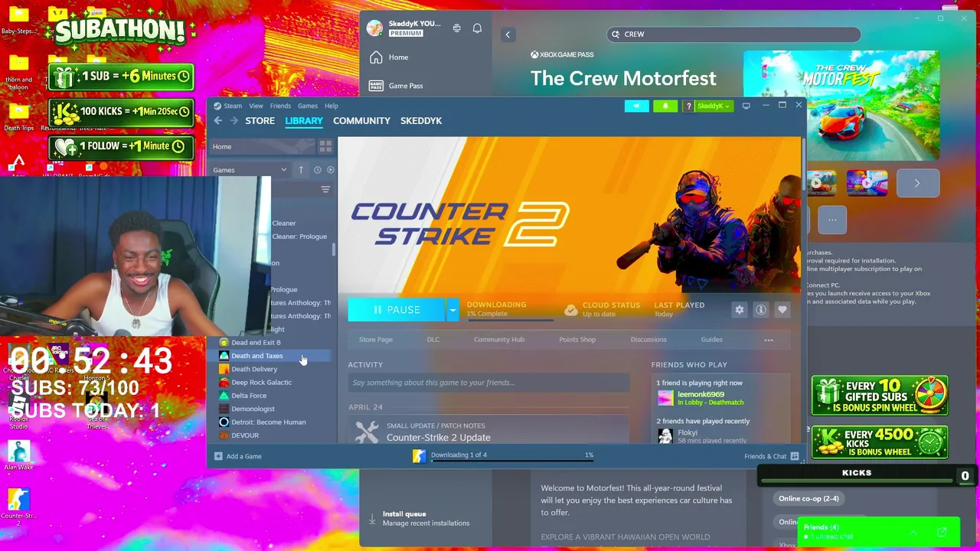Screen dimensions: 980x551
Task: Click the Library Home button
Action: (262, 146)
